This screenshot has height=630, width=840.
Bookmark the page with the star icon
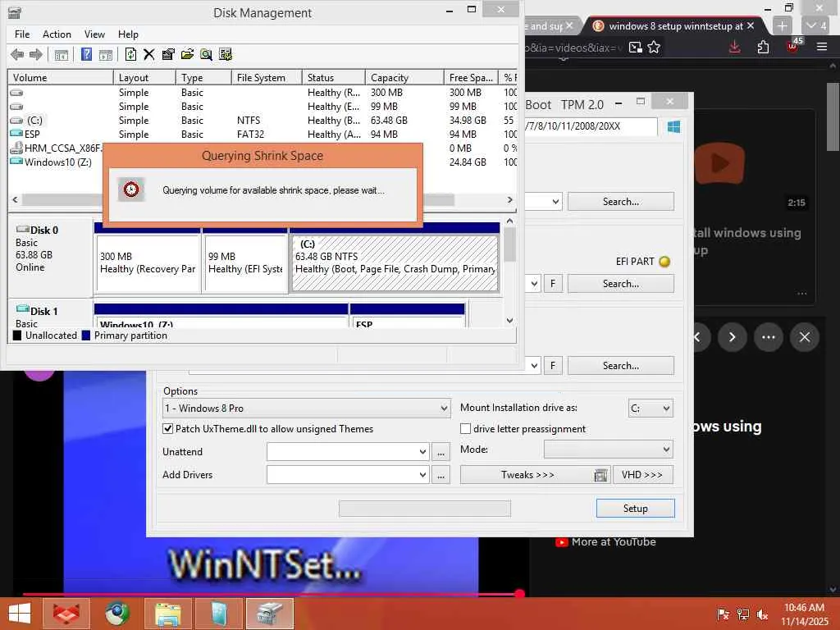click(654, 47)
